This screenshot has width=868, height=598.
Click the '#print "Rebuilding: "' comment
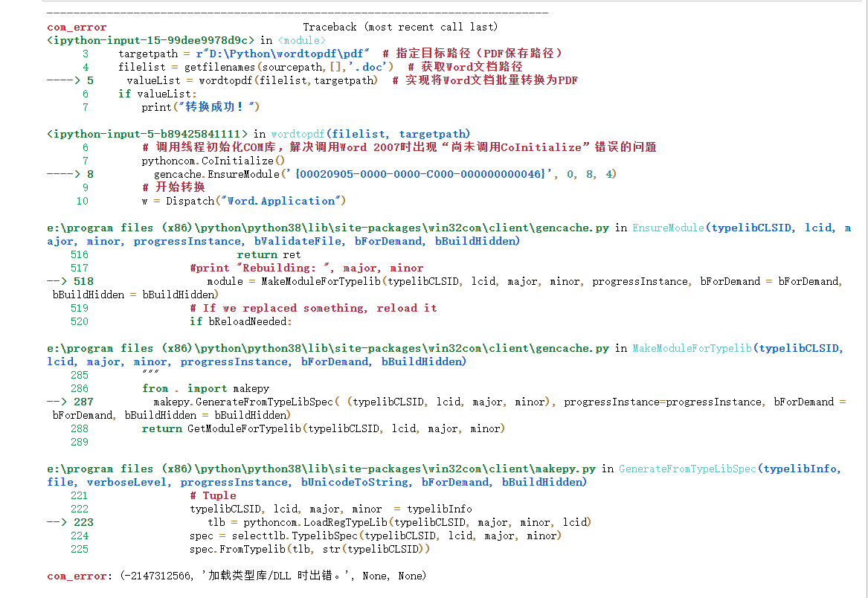pos(306,268)
